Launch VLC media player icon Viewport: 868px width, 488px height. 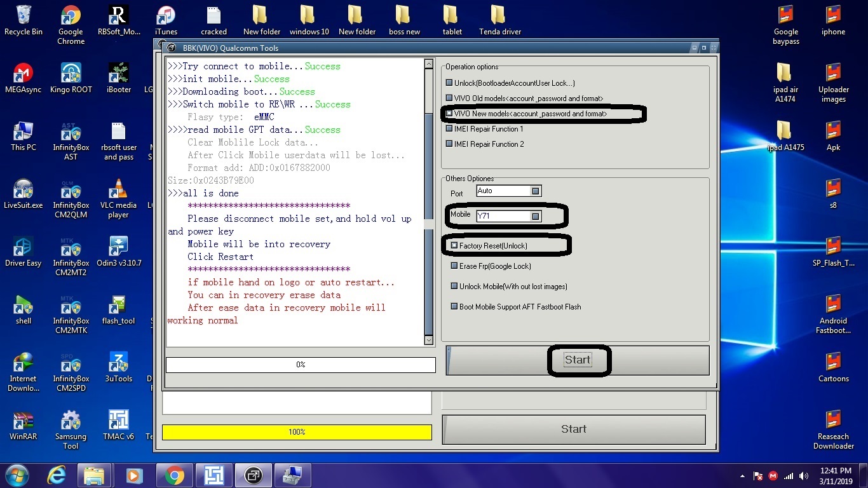(x=119, y=199)
